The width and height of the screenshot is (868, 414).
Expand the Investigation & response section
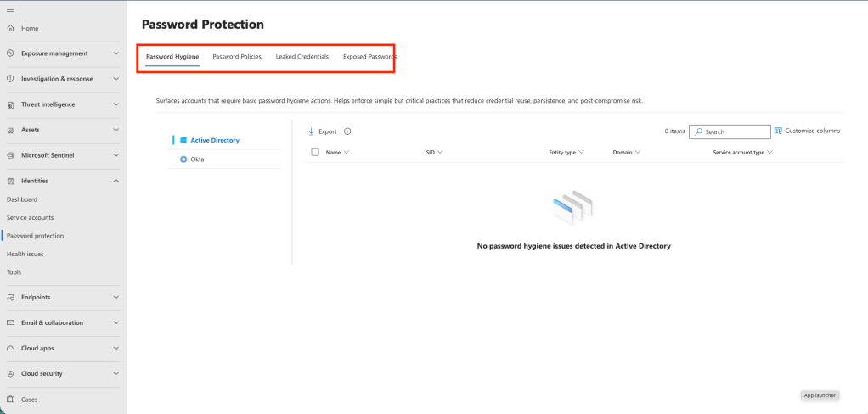(x=116, y=79)
